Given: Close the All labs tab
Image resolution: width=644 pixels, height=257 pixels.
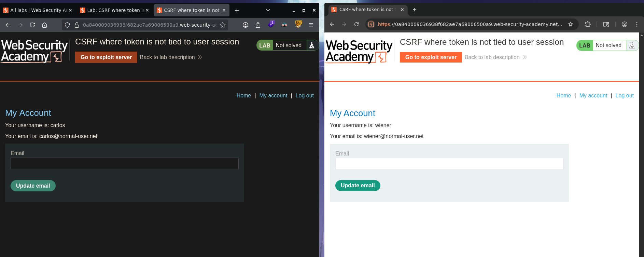Looking at the screenshot, I should [x=70, y=10].
